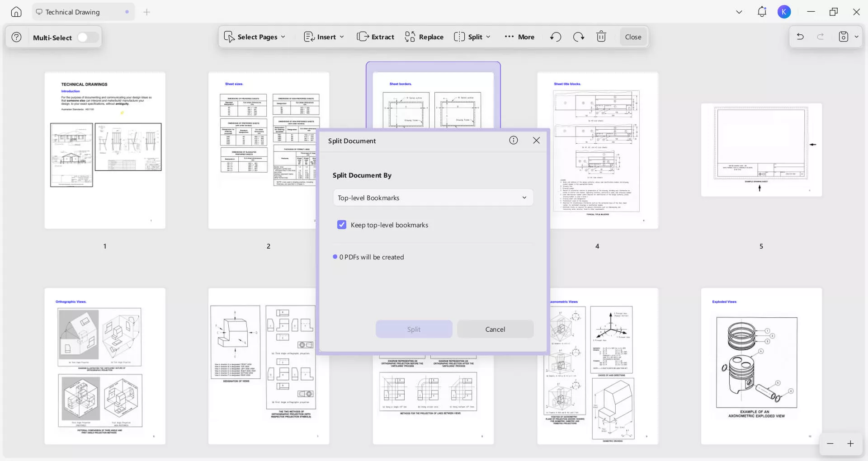Go to home screen icon
This screenshot has width=868, height=461.
click(x=16, y=12)
